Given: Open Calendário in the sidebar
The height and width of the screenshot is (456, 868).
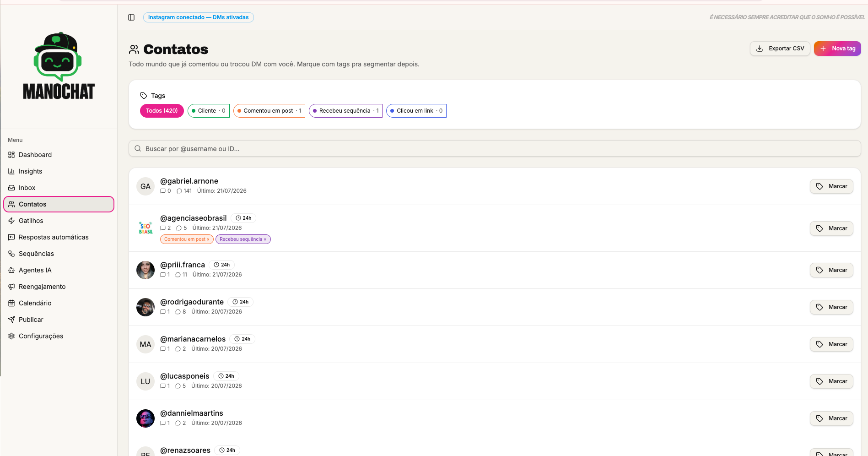Looking at the screenshot, I should [x=59, y=303].
